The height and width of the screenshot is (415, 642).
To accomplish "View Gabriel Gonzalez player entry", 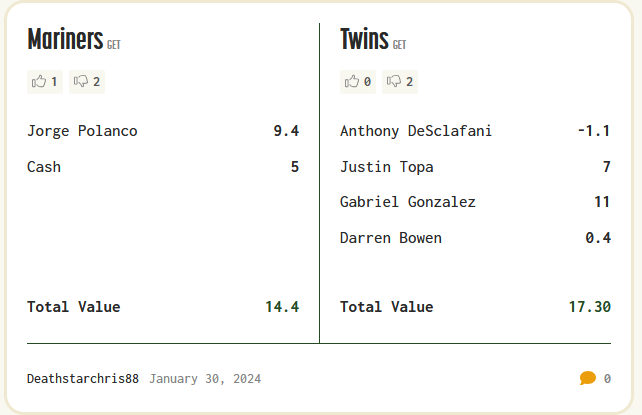I will [408, 202].
